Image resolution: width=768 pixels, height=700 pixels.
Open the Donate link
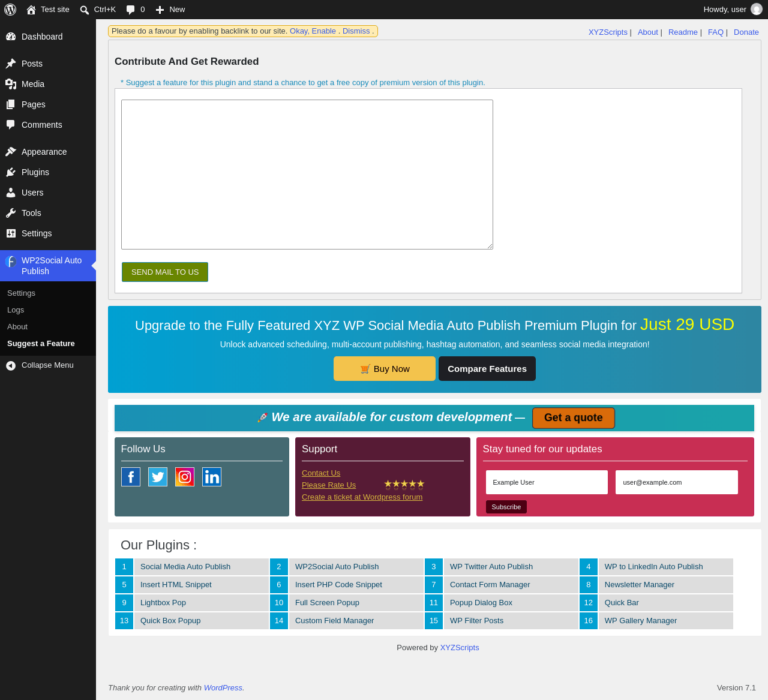click(x=746, y=32)
